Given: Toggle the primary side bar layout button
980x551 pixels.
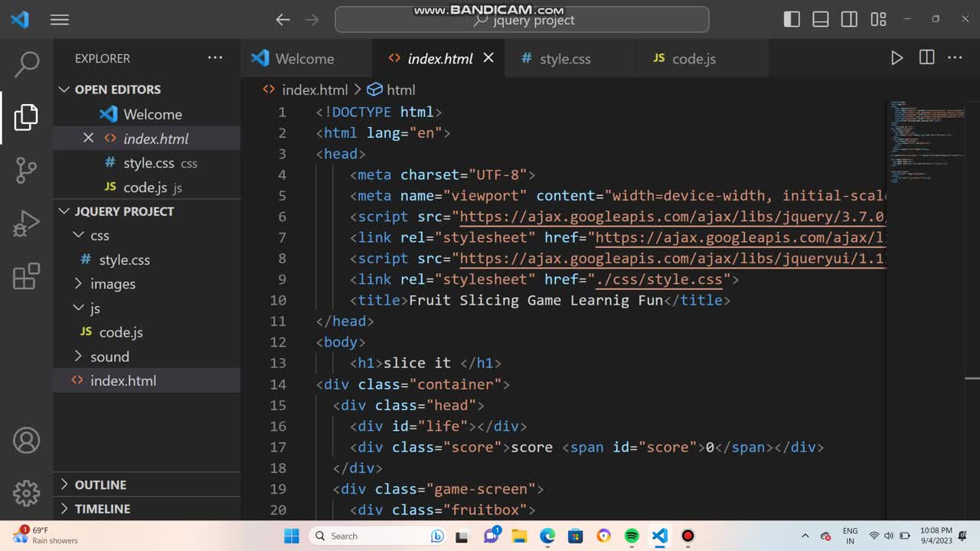Looking at the screenshot, I should (x=792, y=20).
